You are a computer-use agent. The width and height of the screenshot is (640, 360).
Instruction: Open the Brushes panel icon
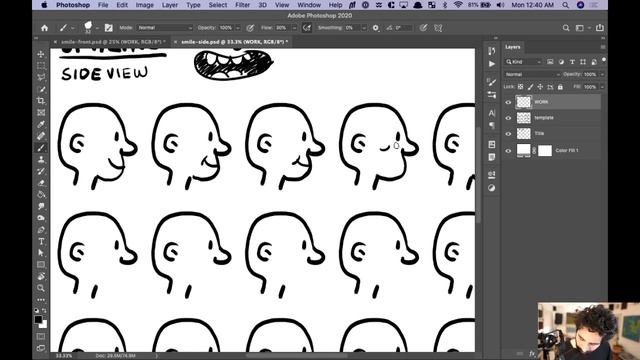491,82
